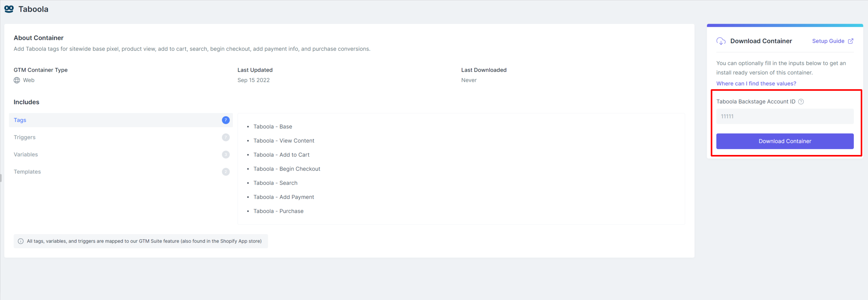Click the Triggers count badge
The image size is (868, 300).
225,137
